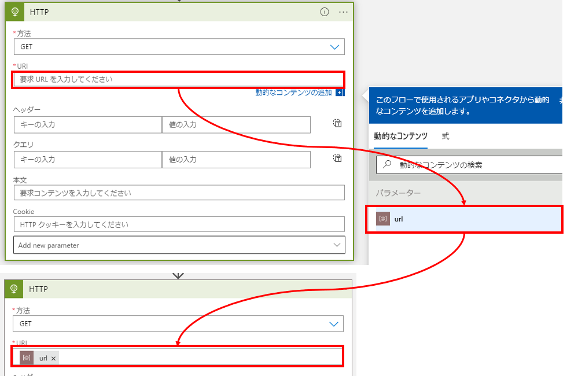Image resolution: width=568 pixels, height=376 pixels.
Task: Click the delete icon on クエリ row
Action: coord(337,158)
